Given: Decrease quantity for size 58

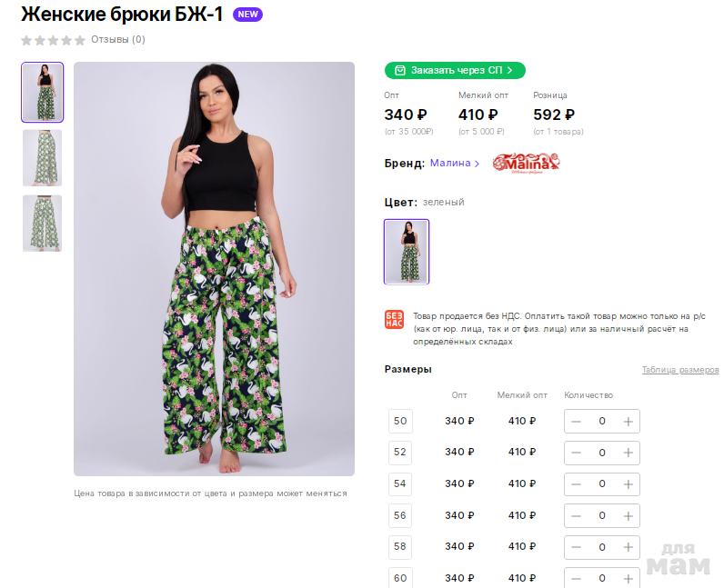Looking at the screenshot, I should point(576,547).
